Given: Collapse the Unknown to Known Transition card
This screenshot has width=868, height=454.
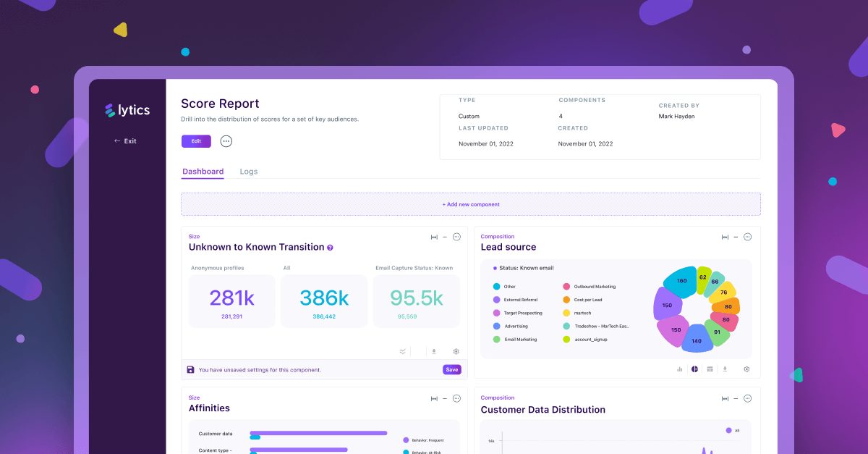Looking at the screenshot, I should 445,237.
